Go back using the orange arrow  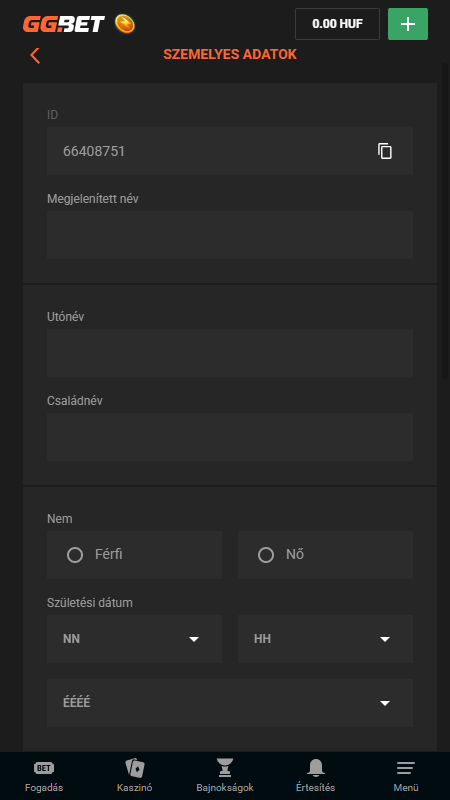pyautogui.click(x=35, y=55)
